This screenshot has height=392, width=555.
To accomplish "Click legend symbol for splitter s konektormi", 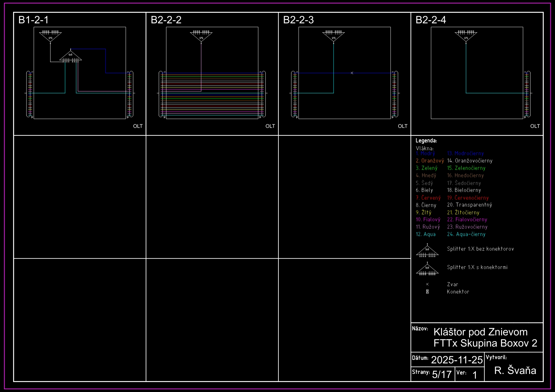I will pos(427,269).
